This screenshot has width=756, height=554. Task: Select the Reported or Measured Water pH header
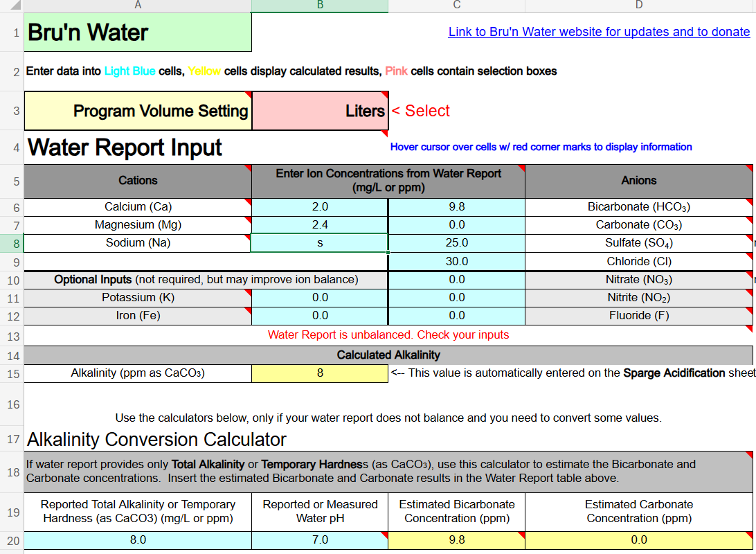click(320, 512)
